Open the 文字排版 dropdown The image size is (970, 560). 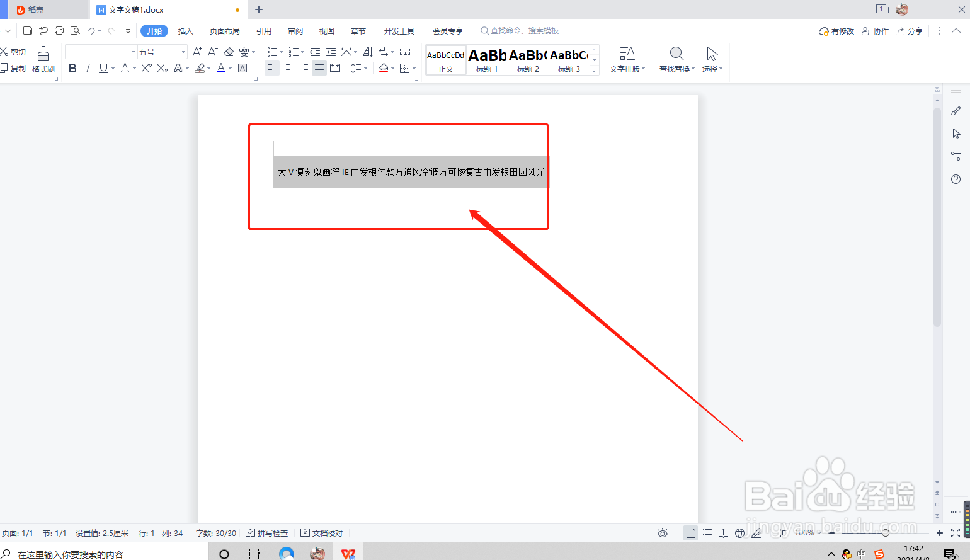[627, 60]
